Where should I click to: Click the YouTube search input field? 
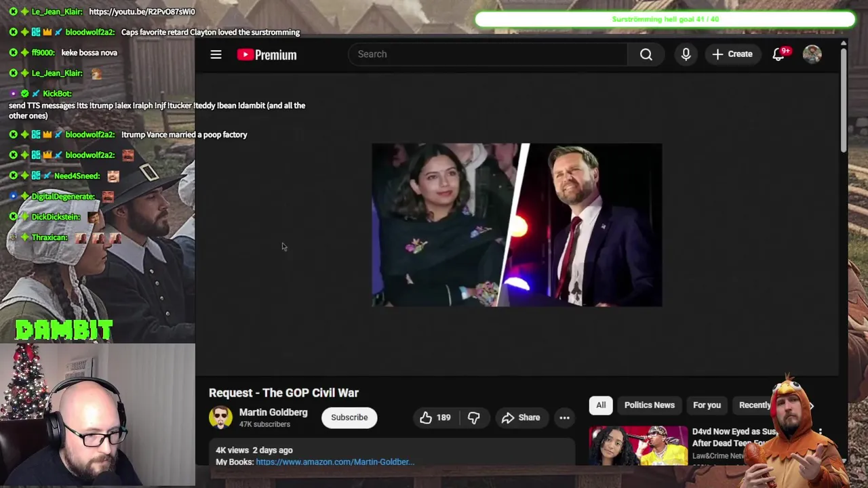pos(488,54)
